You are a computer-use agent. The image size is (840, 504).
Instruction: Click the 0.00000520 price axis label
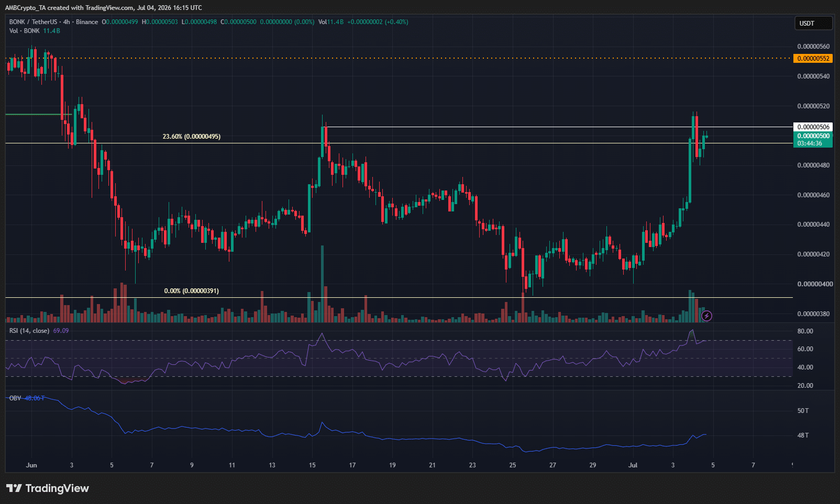tap(813, 106)
